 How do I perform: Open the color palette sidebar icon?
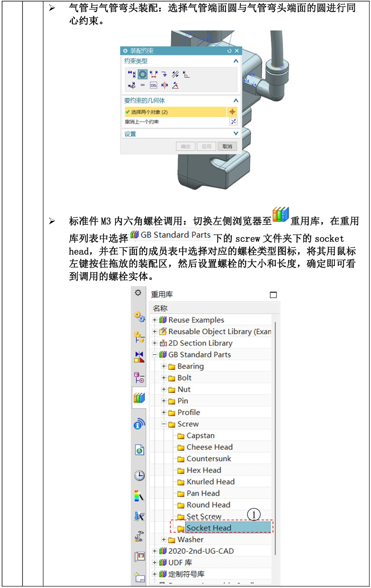[x=139, y=496]
